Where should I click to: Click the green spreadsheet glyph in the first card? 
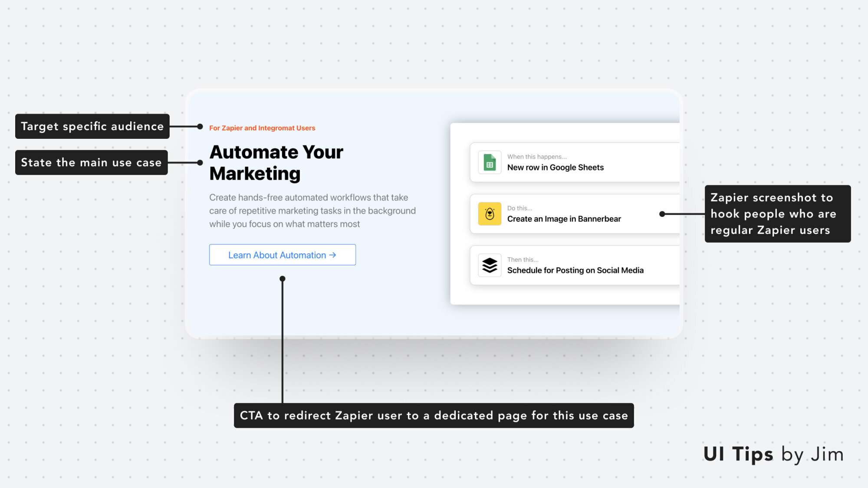pyautogui.click(x=490, y=162)
